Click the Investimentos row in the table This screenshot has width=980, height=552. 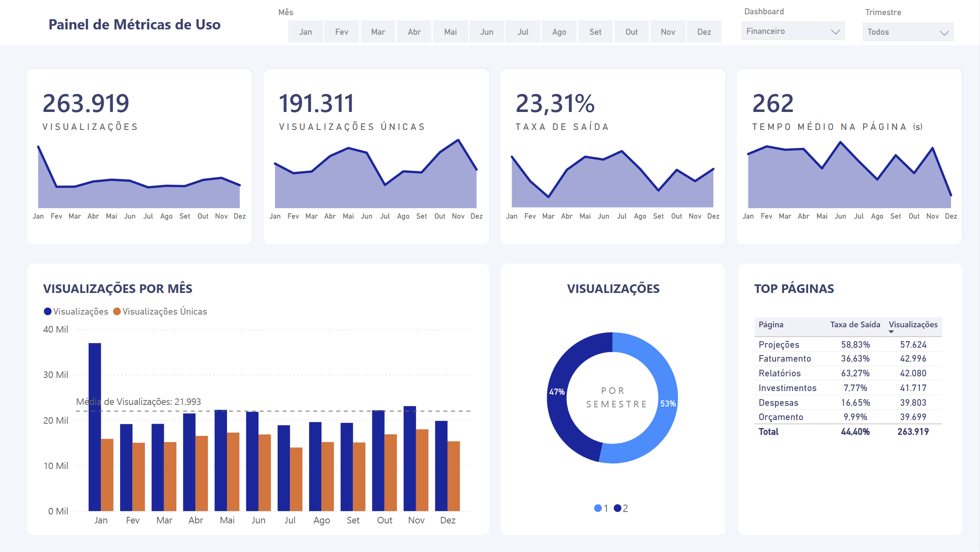click(787, 388)
